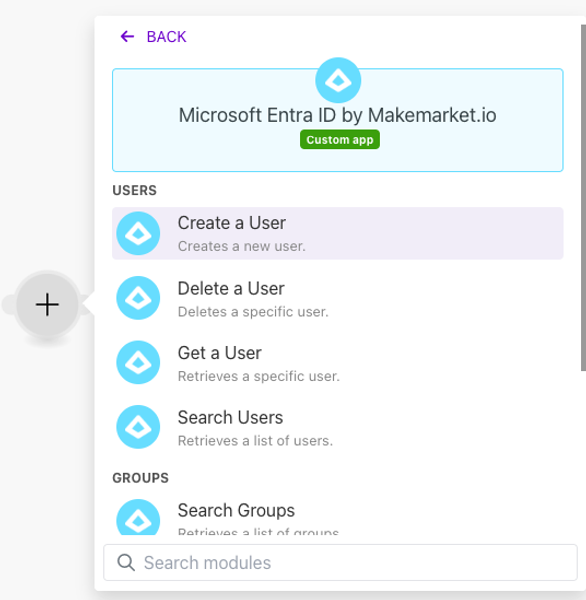
Task: Click the Custom app badge
Action: [x=340, y=140]
